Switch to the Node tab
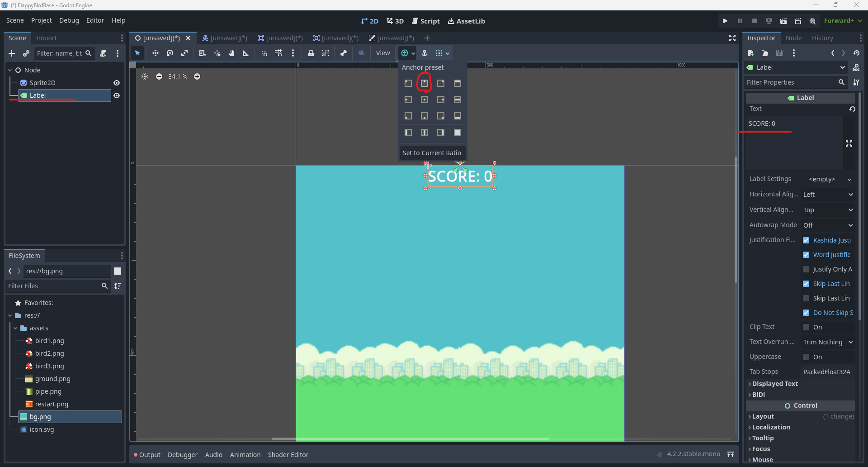The height and width of the screenshot is (467, 868). tap(793, 38)
